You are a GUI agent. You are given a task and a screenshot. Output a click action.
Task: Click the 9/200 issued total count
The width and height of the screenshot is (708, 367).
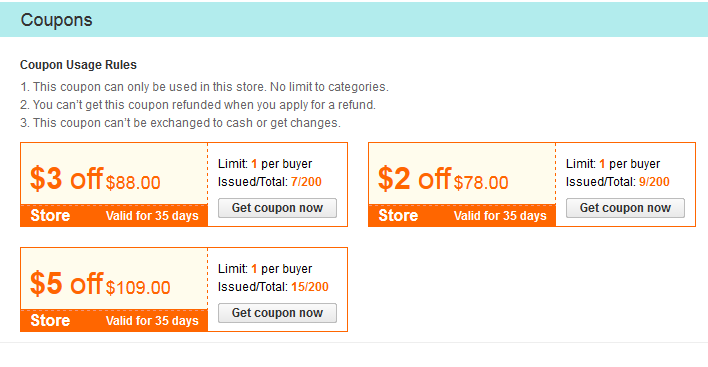point(654,182)
